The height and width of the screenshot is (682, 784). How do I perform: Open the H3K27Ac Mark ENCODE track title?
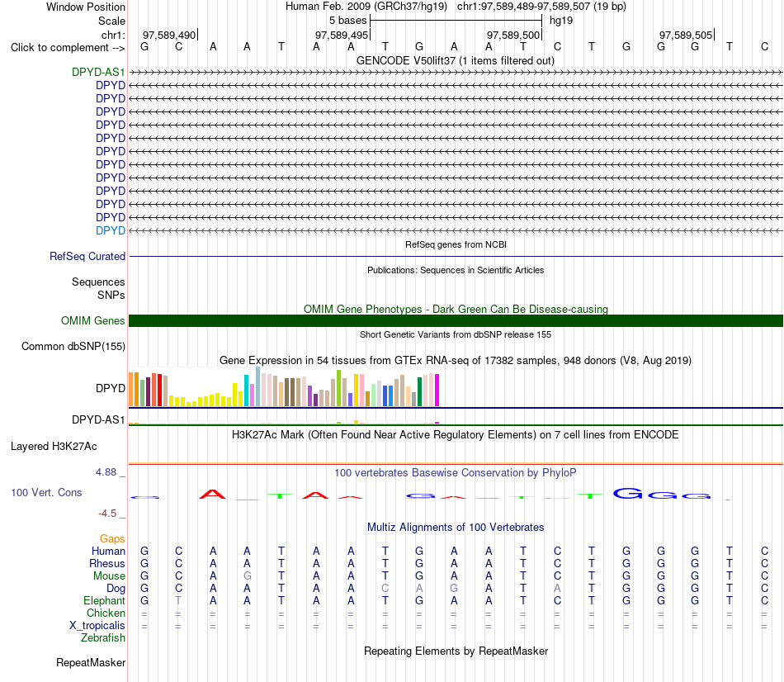(x=455, y=434)
